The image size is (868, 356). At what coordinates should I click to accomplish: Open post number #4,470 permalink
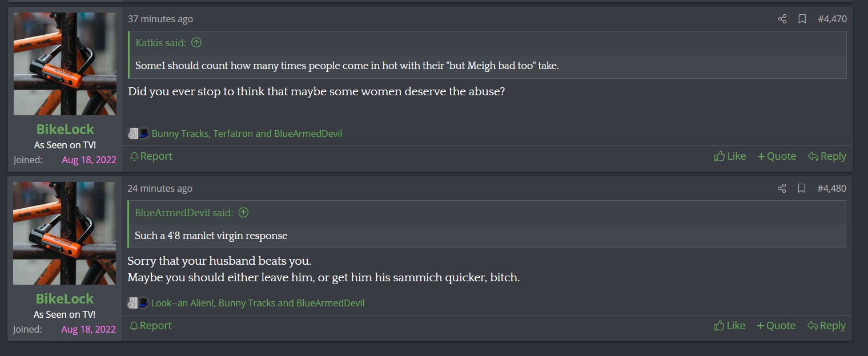point(832,19)
